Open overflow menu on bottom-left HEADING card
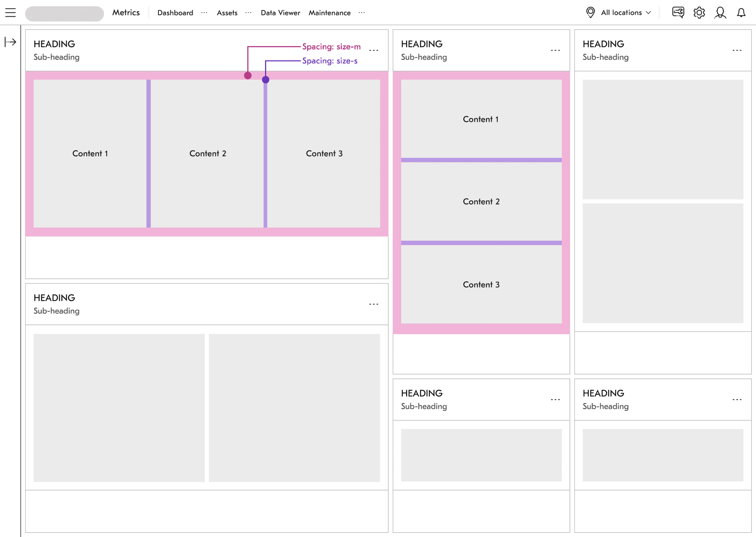756x537 pixels. (374, 303)
